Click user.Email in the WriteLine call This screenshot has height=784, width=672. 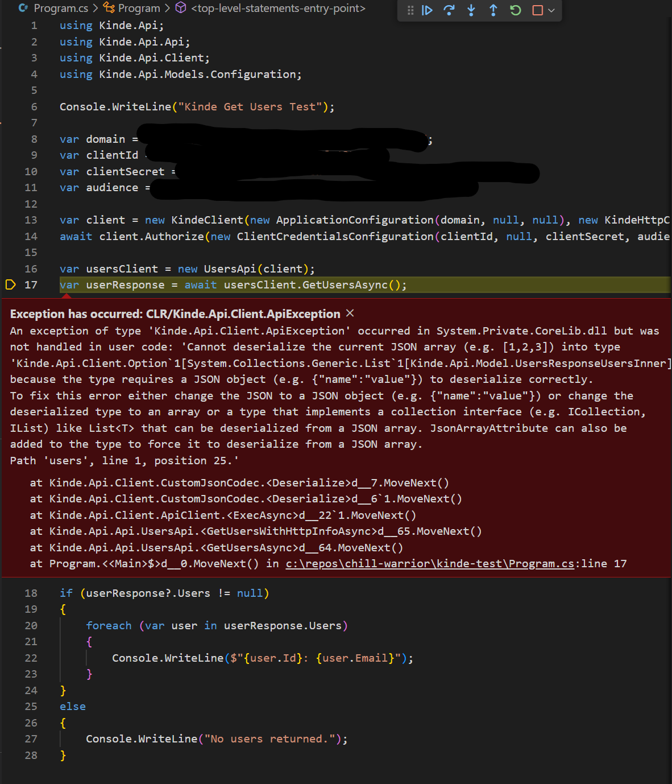click(x=355, y=658)
